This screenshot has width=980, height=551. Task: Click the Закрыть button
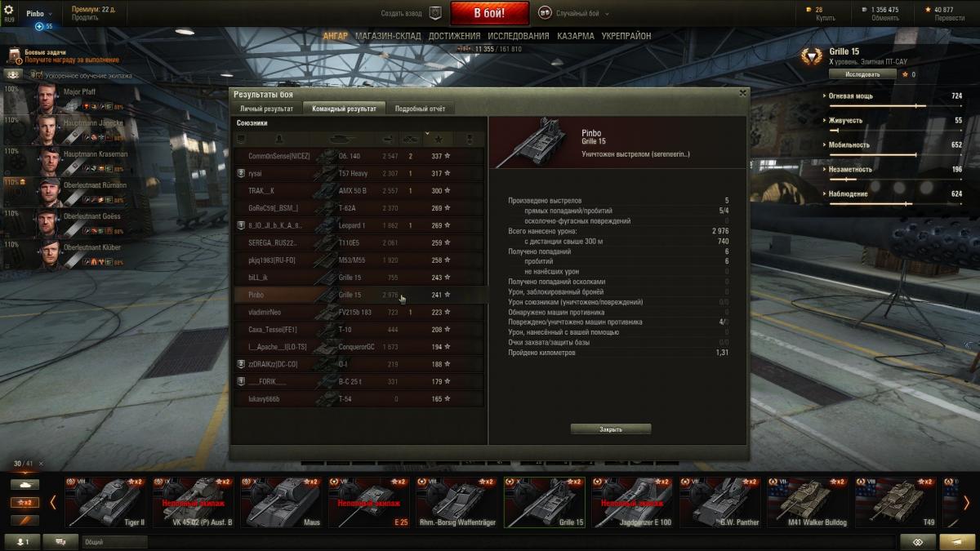coord(611,429)
